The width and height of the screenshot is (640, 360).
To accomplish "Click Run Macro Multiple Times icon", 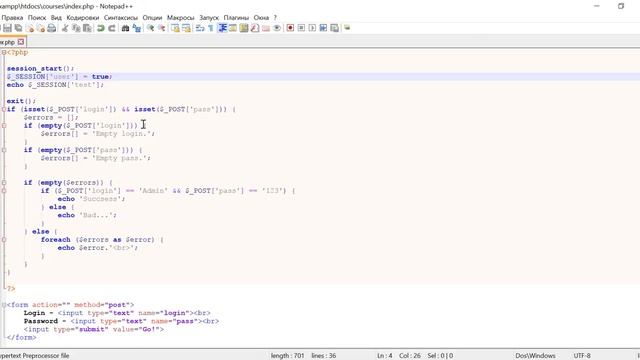I will (x=323, y=28).
